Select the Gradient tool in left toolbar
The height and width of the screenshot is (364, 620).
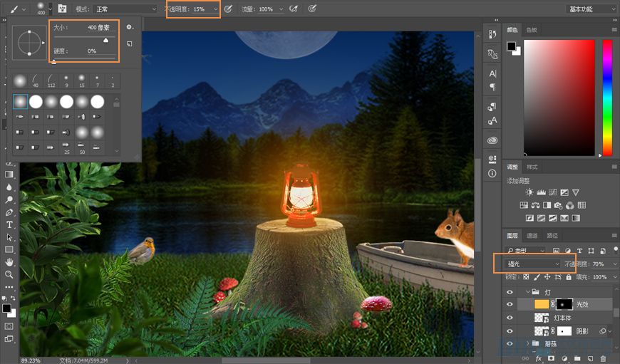click(9, 175)
